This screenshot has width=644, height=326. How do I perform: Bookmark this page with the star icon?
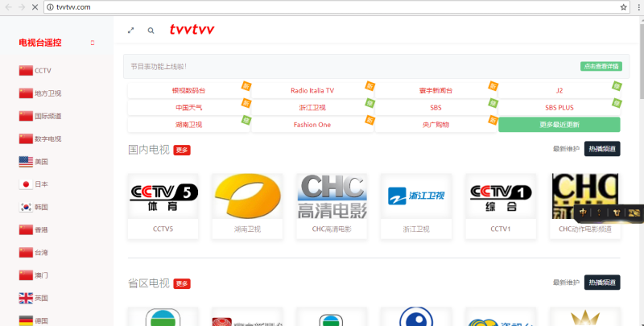[x=623, y=6]
